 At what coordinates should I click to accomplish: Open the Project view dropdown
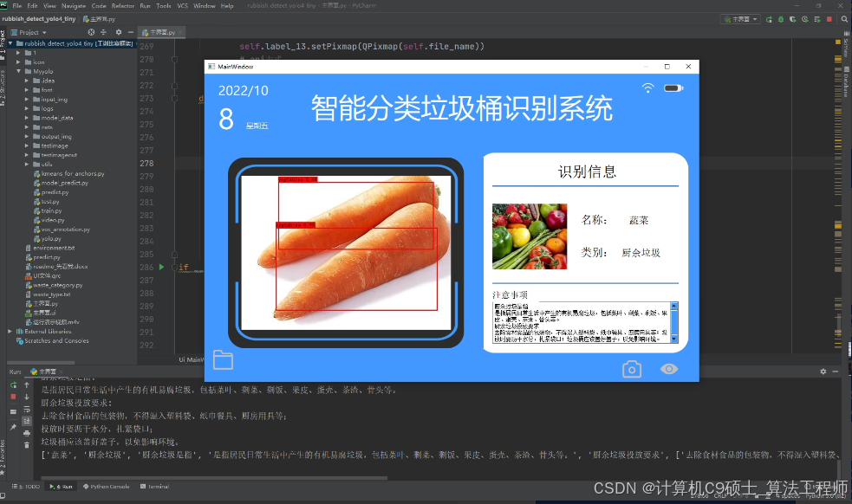29,33
